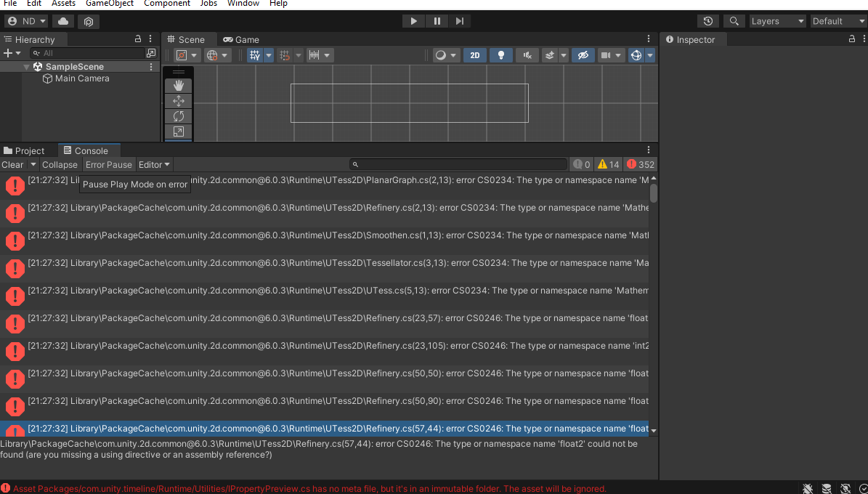Screen dimensions: 868x494
Task: Click the Step frame button
Action: (460, 21)
